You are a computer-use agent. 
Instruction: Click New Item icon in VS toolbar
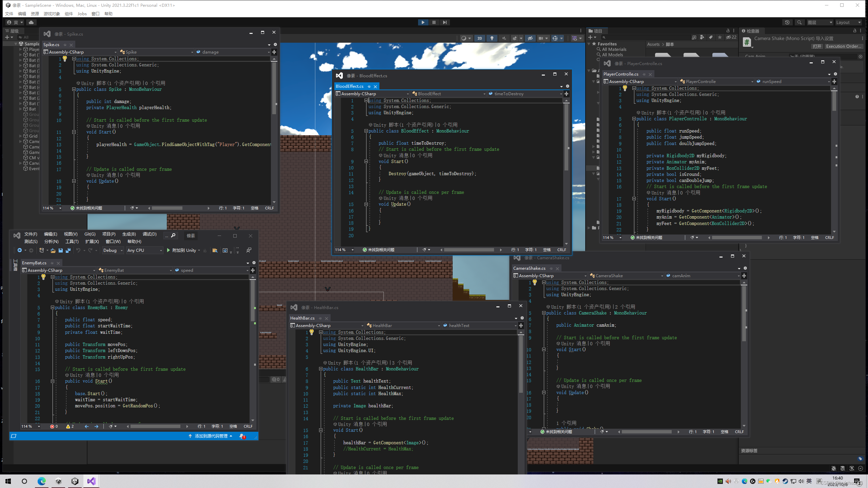41,250
